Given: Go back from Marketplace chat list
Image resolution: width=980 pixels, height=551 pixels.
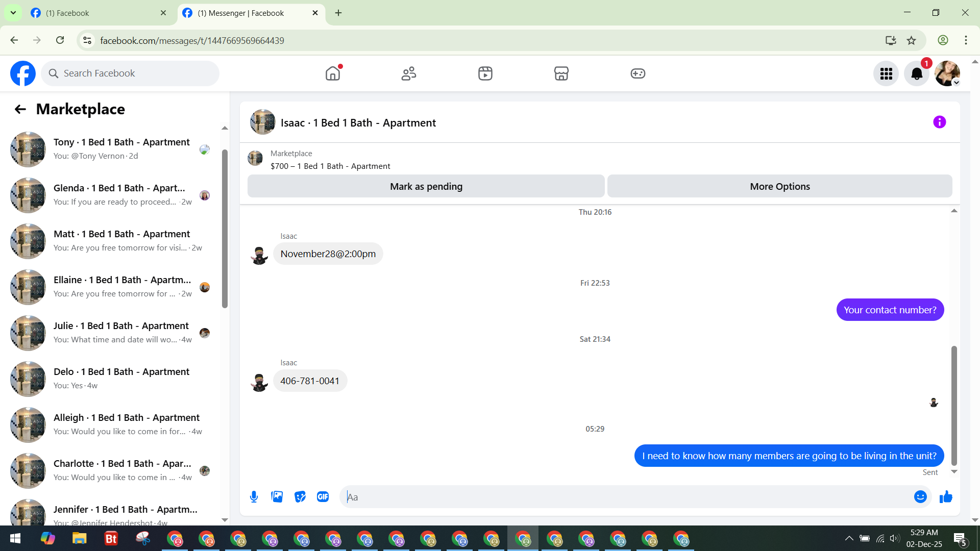Looking at the screenshot, I should [x=20, y=109].
